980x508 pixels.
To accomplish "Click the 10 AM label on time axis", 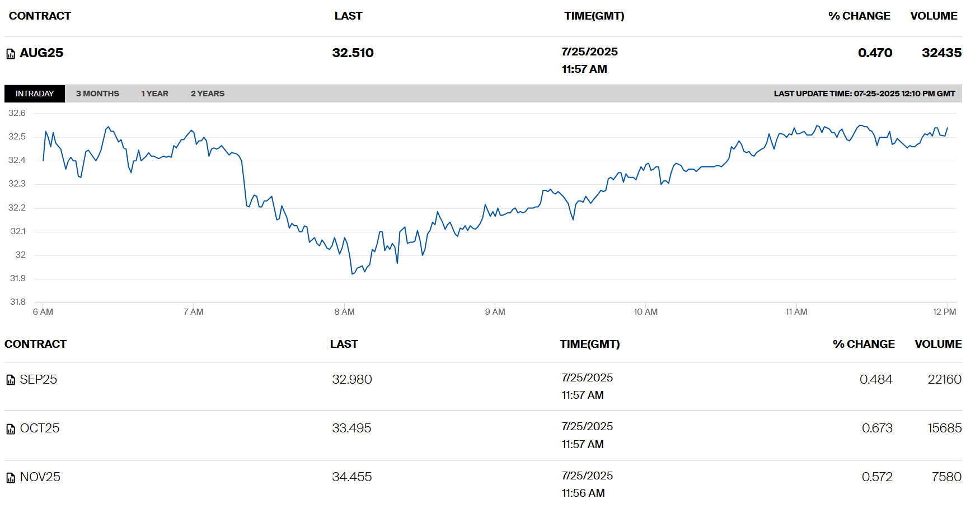I will pyautogui.click(x=645, y=312).
